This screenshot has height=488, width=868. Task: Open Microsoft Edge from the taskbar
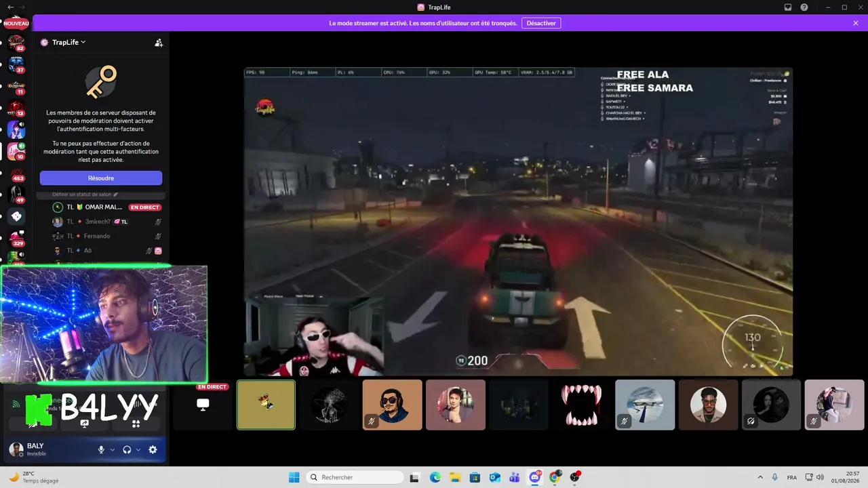coord(435,477)
